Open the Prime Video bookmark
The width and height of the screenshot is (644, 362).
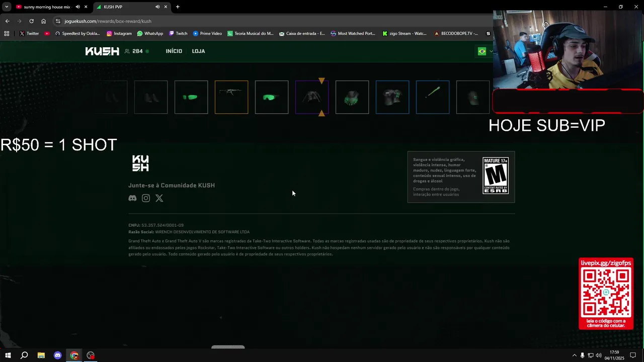[x=207, y=34]
